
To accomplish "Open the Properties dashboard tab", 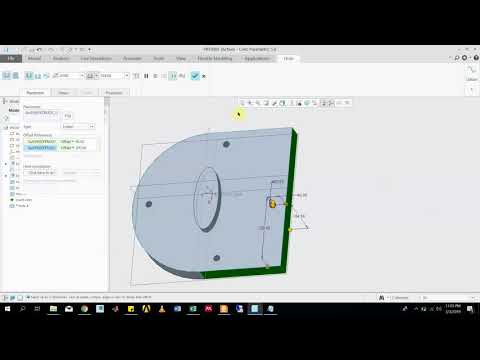I will pos(114,93).
